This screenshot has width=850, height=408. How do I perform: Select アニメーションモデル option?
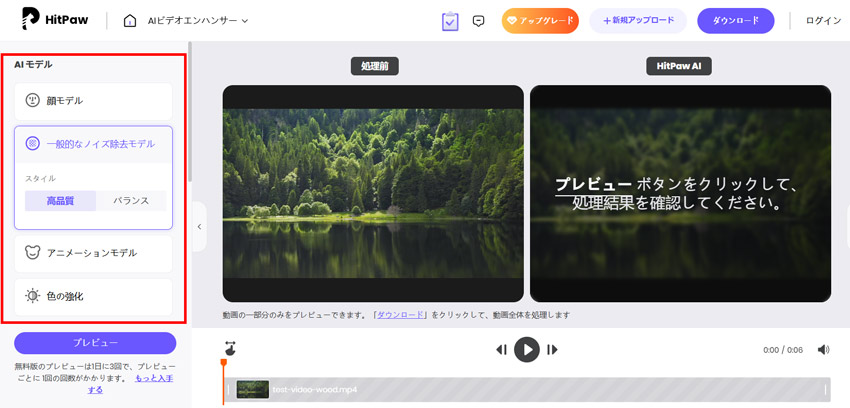pos(93,253)
